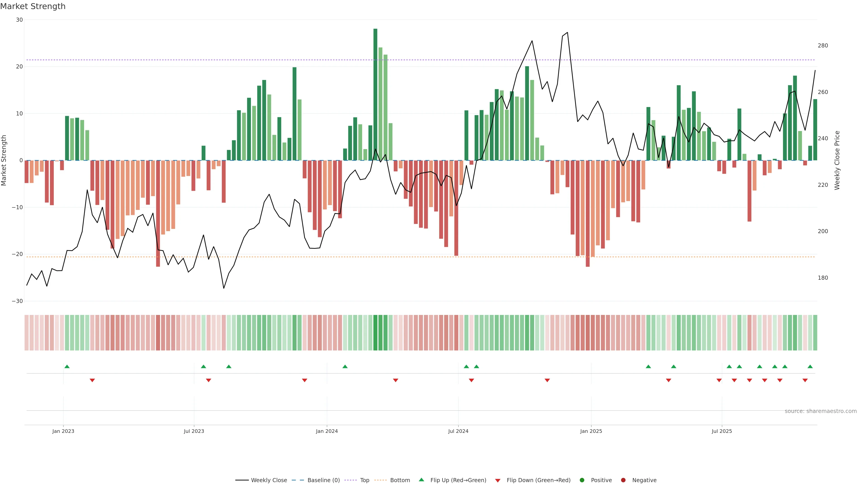The image size is (868, 488).
Task: Click the tallest dark green strength bar
Action: (x=375, y=94)
